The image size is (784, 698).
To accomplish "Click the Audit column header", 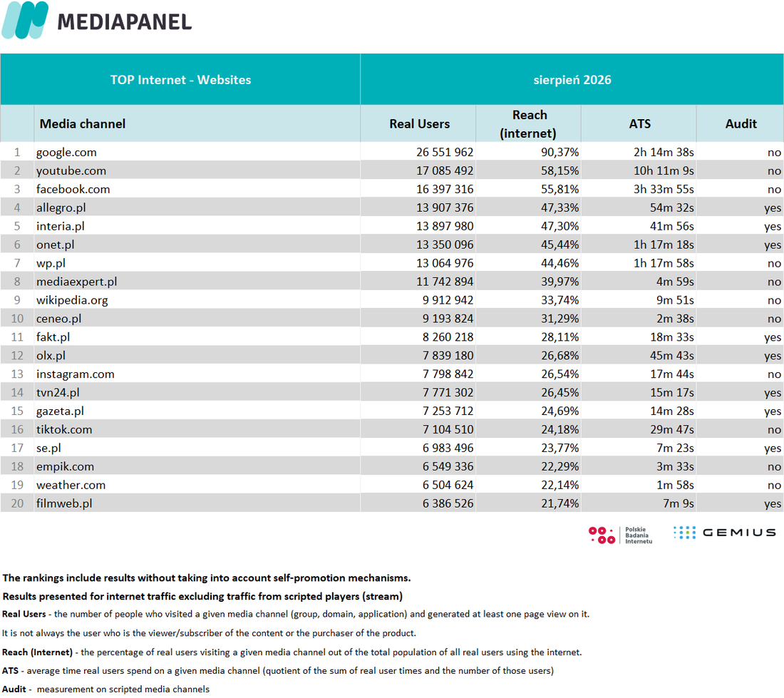I will [741, 124].
